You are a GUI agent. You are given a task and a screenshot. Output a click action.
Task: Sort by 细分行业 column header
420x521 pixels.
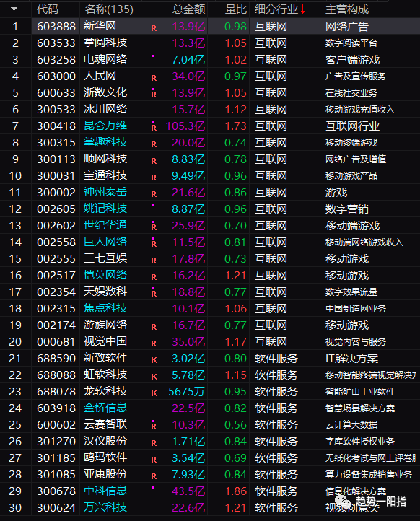(276, 9)
